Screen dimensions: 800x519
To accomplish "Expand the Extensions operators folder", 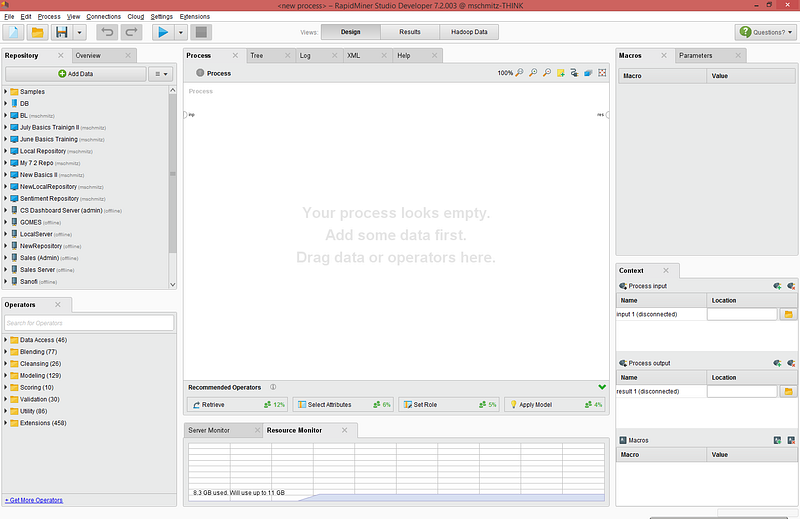I will click(x=6, y=423).
